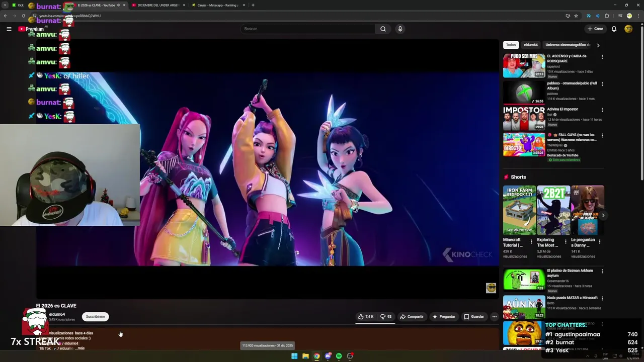Reload the page with the refresh icon
Screen dimensions: 644x362
[23, 16]
